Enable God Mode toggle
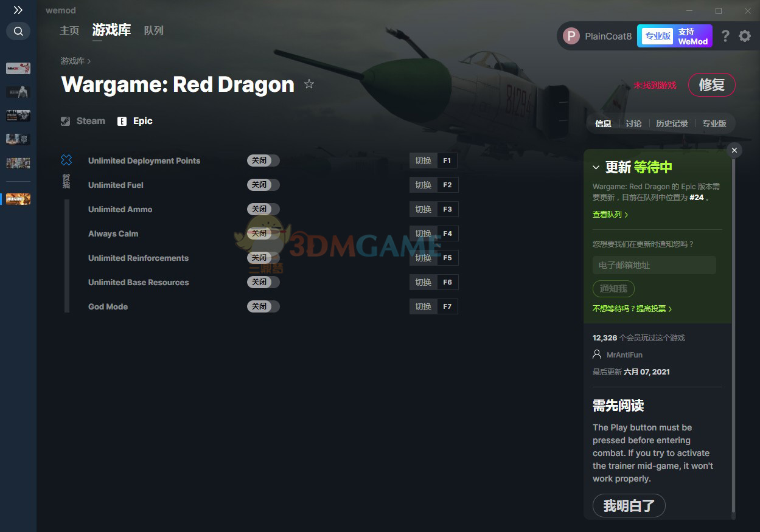This screenshot has height=532, width=760. 263,306
